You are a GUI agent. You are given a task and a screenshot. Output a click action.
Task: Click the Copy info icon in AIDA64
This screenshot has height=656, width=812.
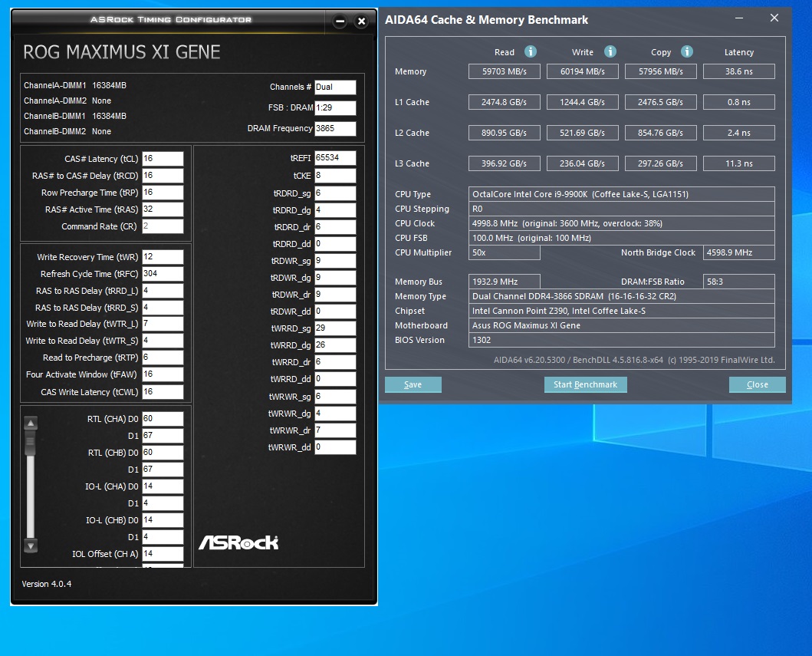687,51
